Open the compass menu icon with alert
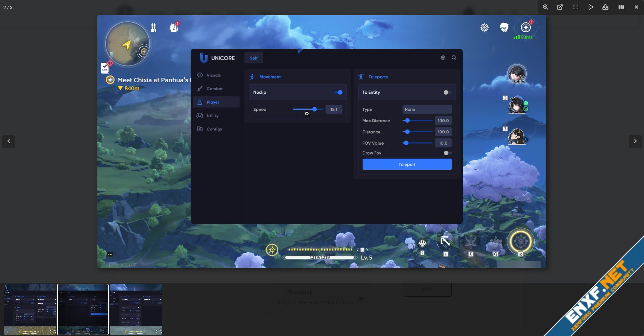Screen dimensions: 644x336 (526, 27)
